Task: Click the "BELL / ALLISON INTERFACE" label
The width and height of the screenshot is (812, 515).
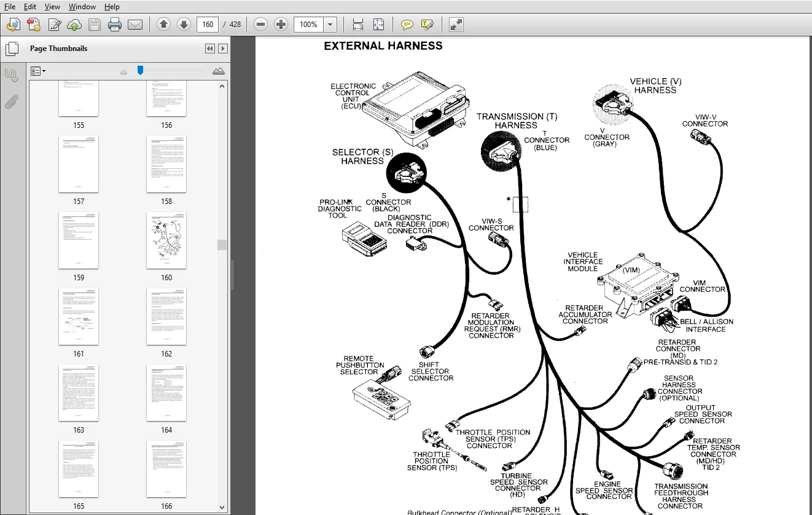Action: point(706,325)
